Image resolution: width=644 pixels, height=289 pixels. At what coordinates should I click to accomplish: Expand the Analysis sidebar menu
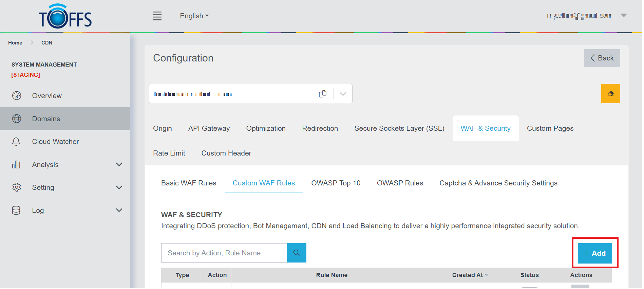119,165
